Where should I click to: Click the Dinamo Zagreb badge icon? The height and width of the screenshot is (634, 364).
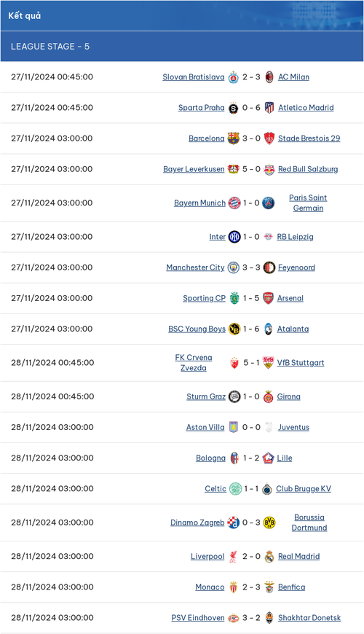[x=233, y=523]
